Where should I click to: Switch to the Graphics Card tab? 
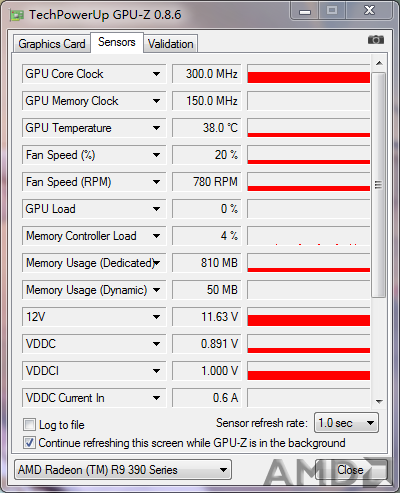[52, 44]
